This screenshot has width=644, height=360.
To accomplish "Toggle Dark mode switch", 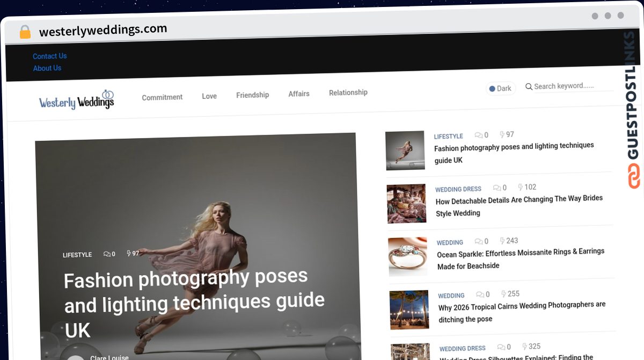I will pos(500,89).
